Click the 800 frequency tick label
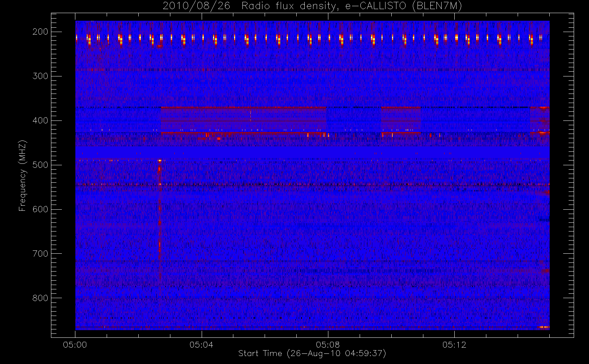The width and height of the screenshot is (589, 364). click(x=40, y=298)
